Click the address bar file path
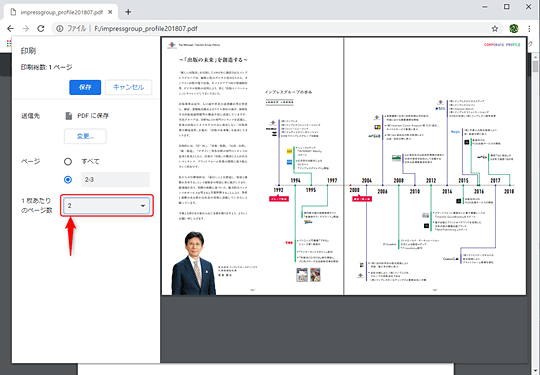 pos(146,29)
